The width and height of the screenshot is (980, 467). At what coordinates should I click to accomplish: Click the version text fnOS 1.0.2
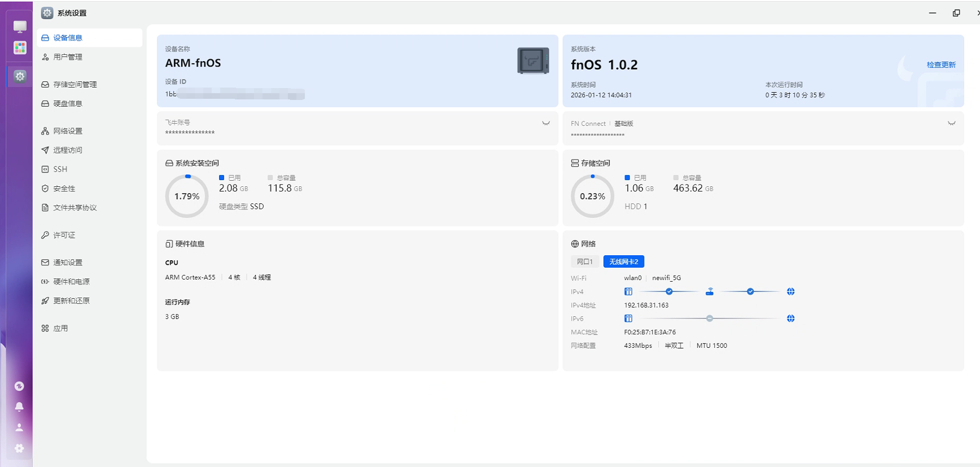pyautogui.click(x=604, y=65)
